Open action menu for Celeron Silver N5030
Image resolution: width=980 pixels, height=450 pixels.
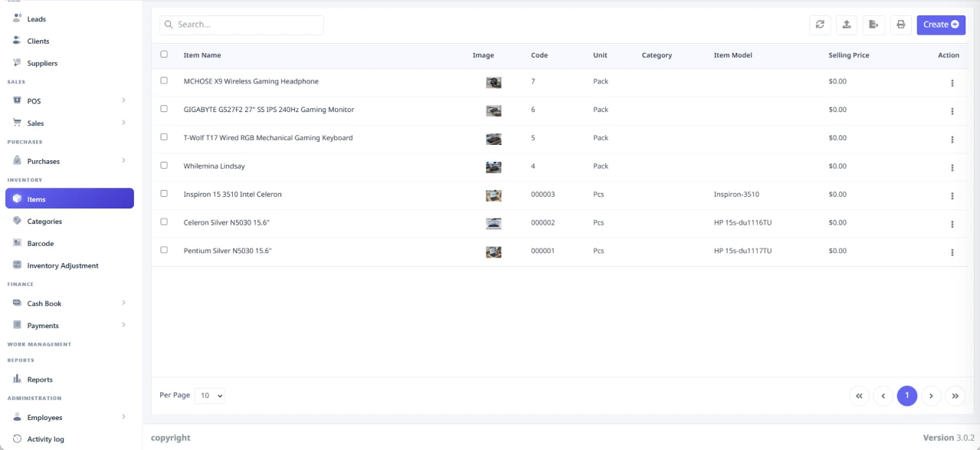pos(952,225)
